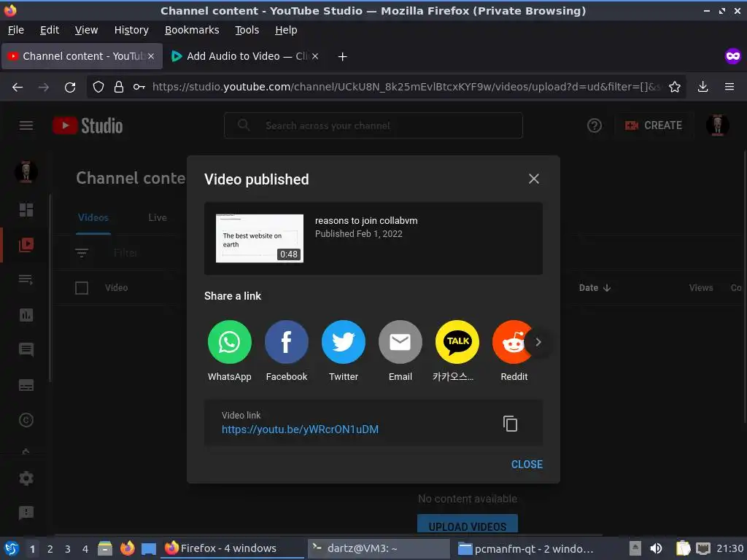The image size is (747, 560).
Task: Open the dartz@VM3 terminal in taskbar
Action: coord(379,548)
